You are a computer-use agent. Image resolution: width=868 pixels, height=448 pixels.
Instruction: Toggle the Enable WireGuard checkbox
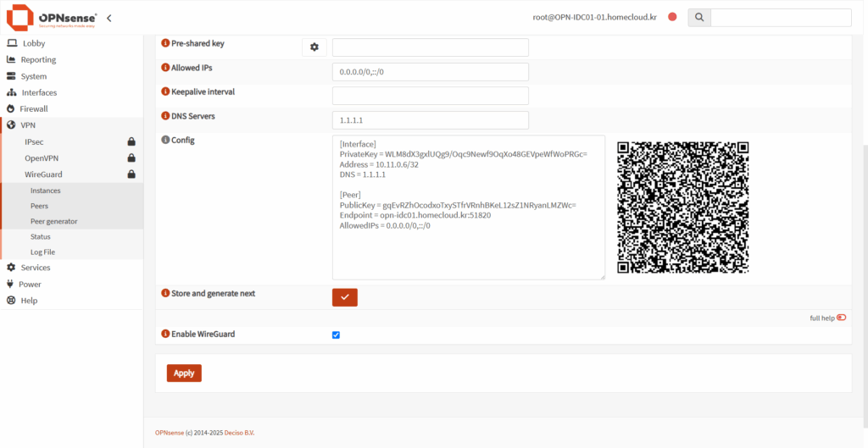pos(336,335)
